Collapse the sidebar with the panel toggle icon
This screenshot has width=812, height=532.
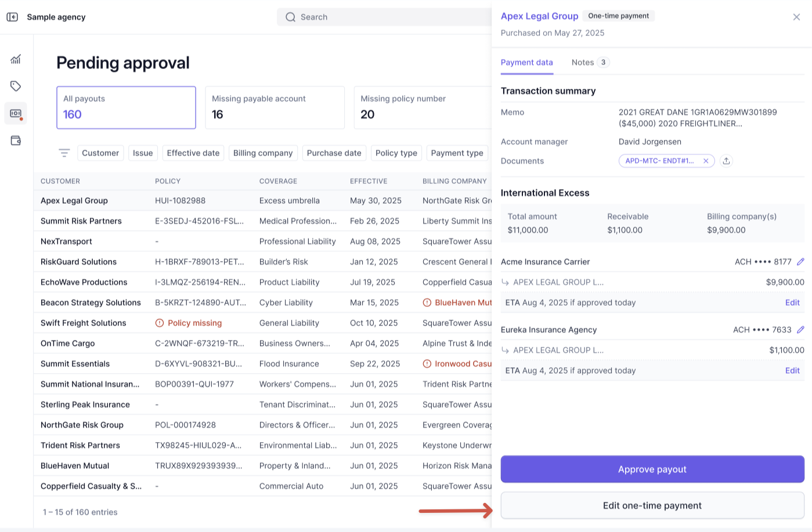tap(12, 17)
